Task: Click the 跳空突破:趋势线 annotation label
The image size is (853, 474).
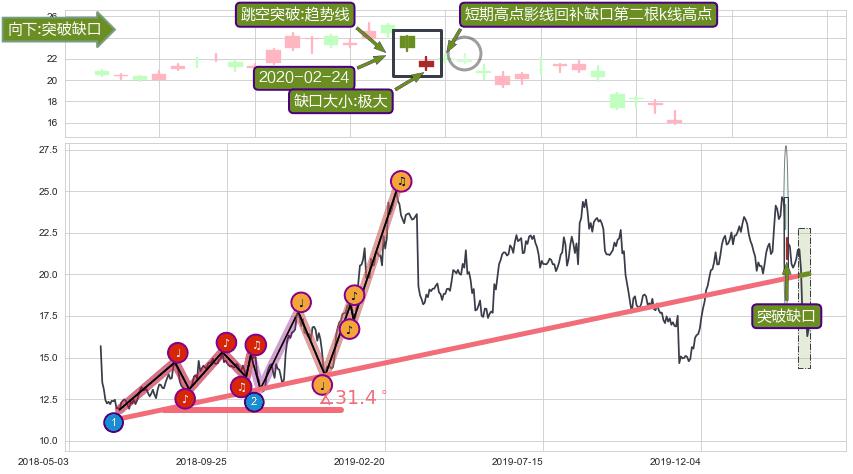Action: (295, 14)
